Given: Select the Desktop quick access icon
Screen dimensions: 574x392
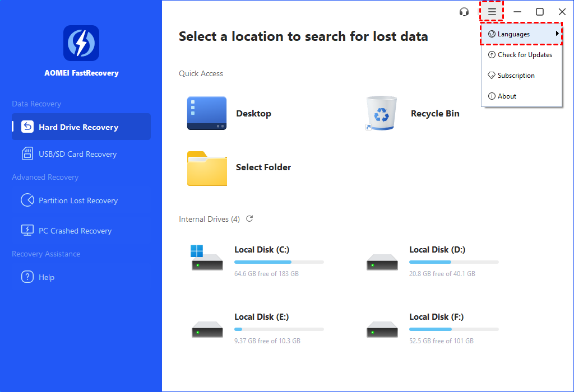Looking at the screenshot, I should click(x=207, y=113).
